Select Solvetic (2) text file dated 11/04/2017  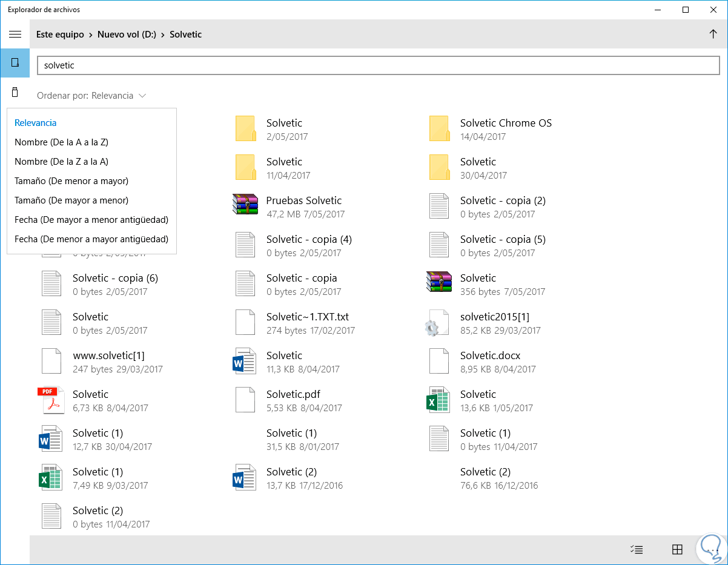point(97,517)
